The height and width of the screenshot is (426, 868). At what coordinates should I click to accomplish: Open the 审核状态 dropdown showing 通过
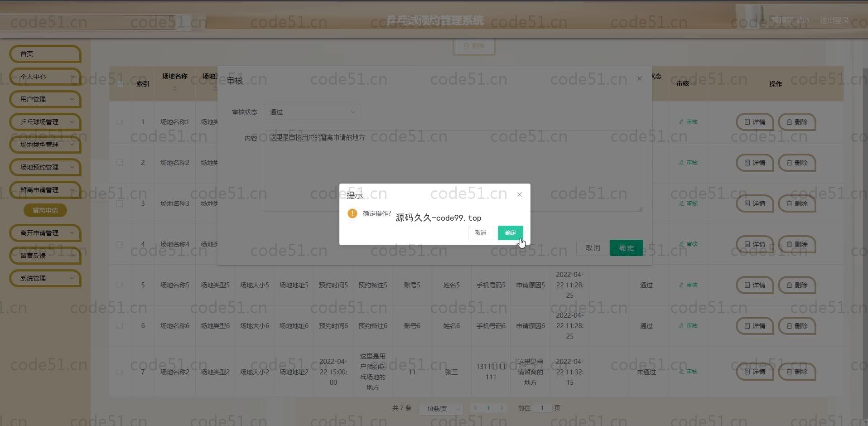312,112
